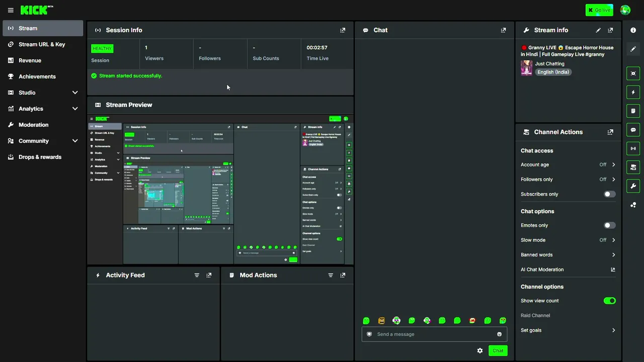Click the Just Chatting category
The width and height of the screenshot is (644, 362).
550,64
